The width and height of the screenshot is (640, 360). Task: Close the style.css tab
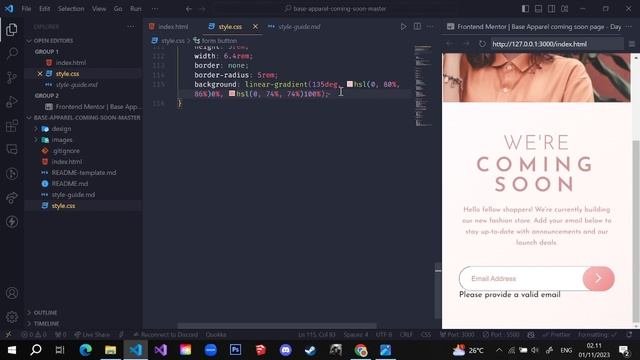coord(255,27)
